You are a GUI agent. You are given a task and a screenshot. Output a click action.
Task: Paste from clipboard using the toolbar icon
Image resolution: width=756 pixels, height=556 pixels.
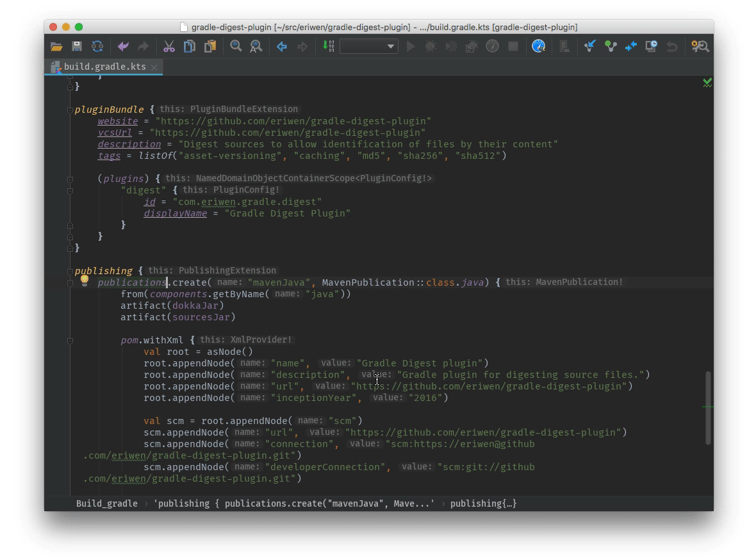coord(210,46)
